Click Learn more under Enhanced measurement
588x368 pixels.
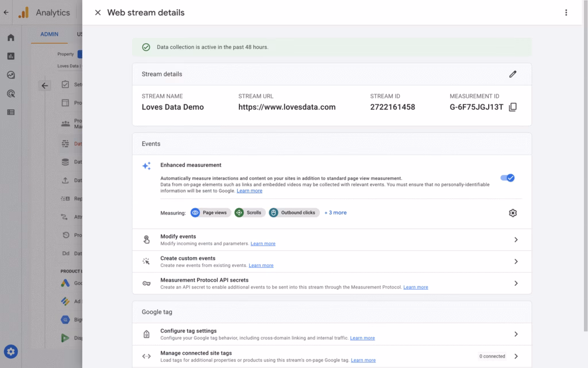pyautogui.click(x=249, y=190)
